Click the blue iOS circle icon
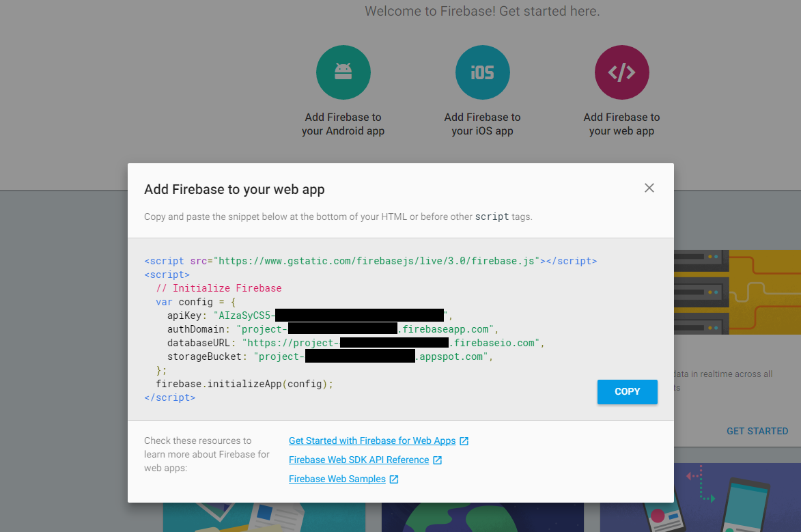The width and height of the screenshot is (801, 532). [x=482, y=72]
